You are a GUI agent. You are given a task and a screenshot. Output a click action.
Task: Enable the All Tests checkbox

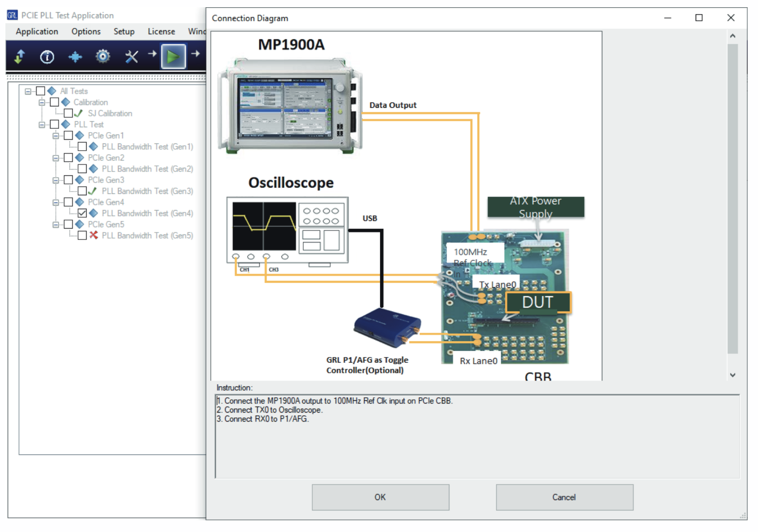[x=41, y=91]
